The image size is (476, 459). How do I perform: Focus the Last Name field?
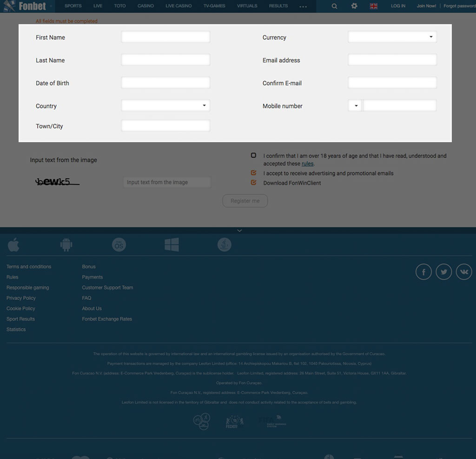pos(166,60)
